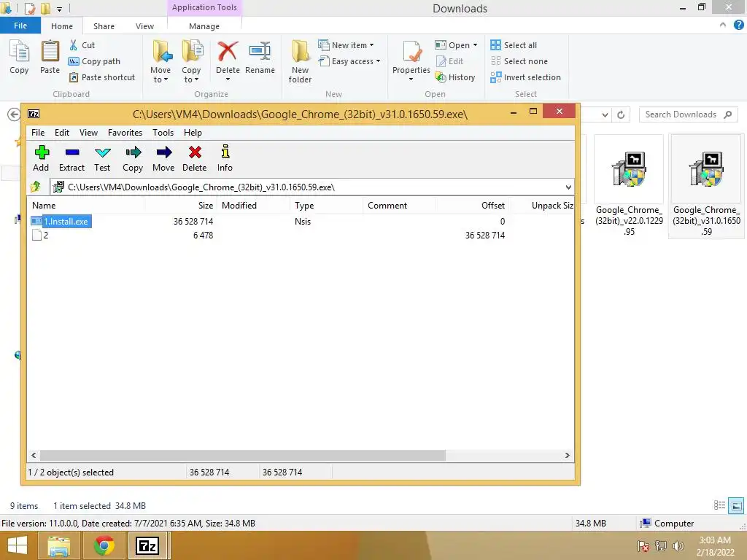Sort 7-Zip list by Size column
Screen dimensions: 747x560
coord(181,205)
